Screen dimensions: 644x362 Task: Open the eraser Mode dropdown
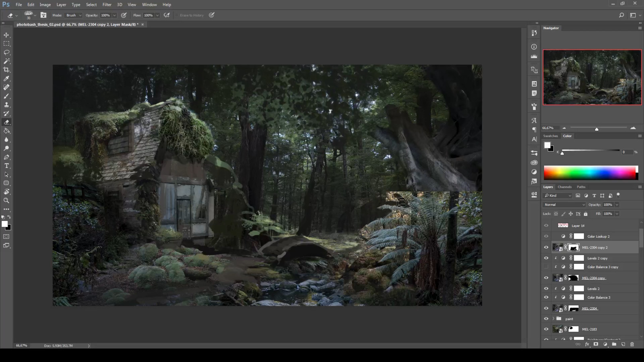(x=73, y=15)
